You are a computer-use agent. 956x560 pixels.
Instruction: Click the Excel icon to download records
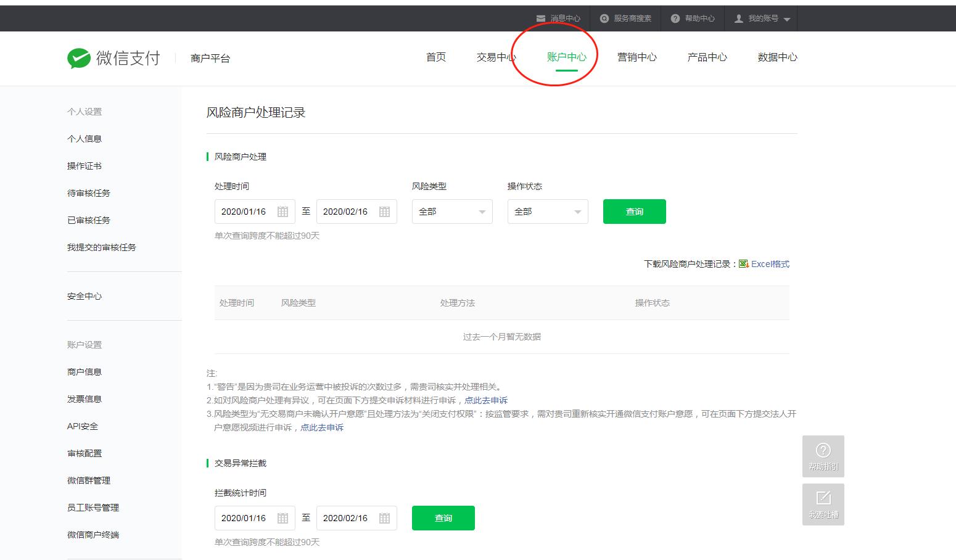tap(744, 263)
